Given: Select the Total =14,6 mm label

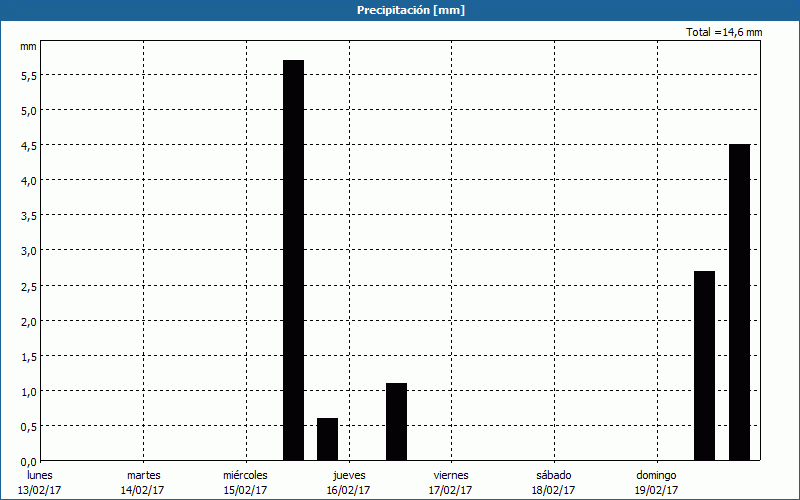Looking at the screenshot, I should 724,32.
